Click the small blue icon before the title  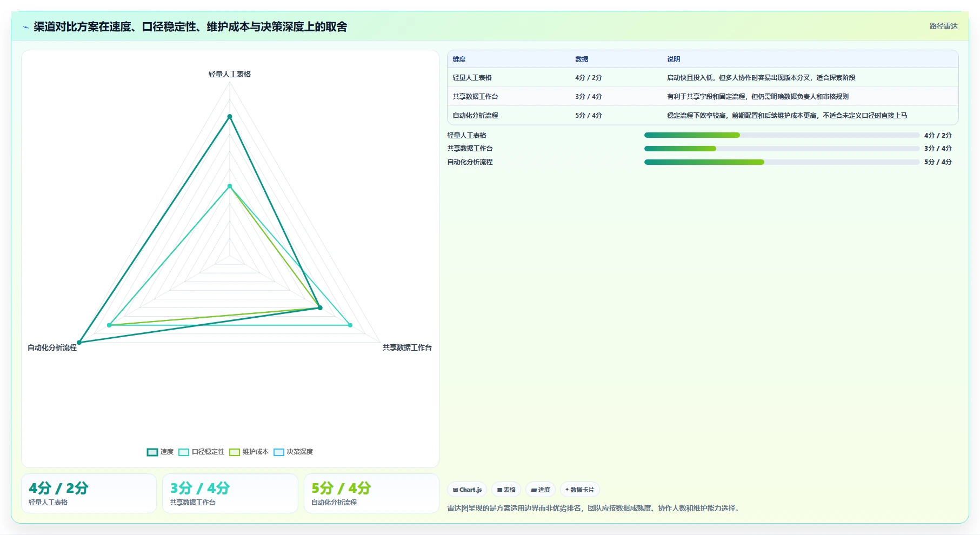[x=25, y=27]
